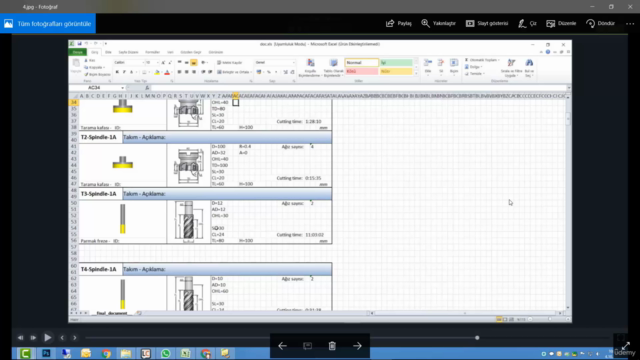
Task: Open the three-dot more options menu
Action: [630, 23]
